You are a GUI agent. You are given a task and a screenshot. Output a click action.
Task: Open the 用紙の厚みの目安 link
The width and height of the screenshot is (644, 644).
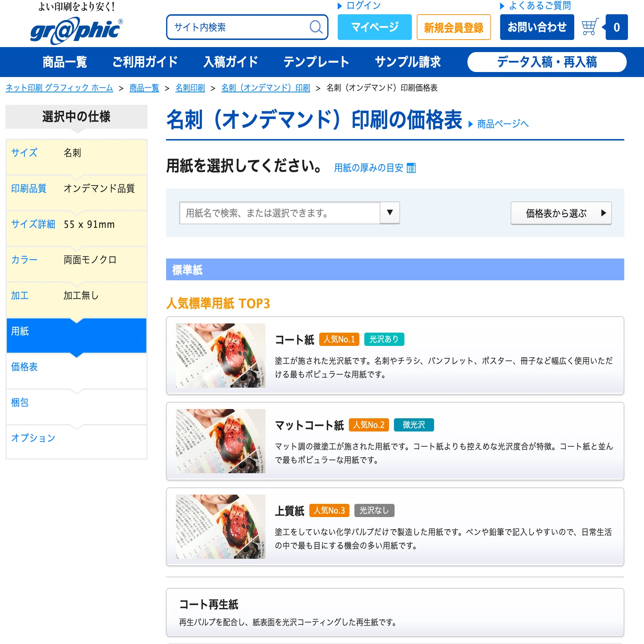tap(369, 168)
